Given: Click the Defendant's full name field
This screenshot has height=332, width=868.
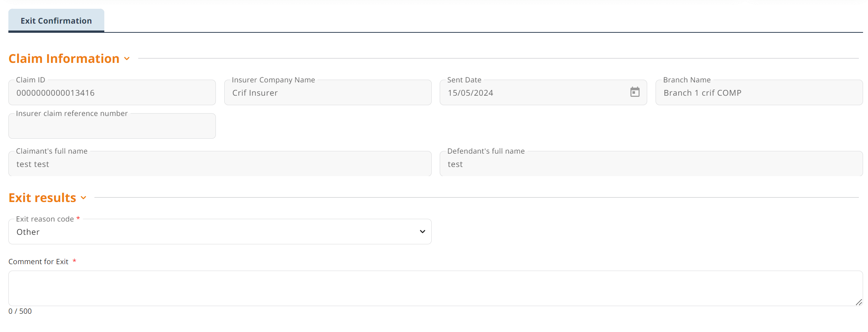Looking at the screenshot, I should pos(651,164).
